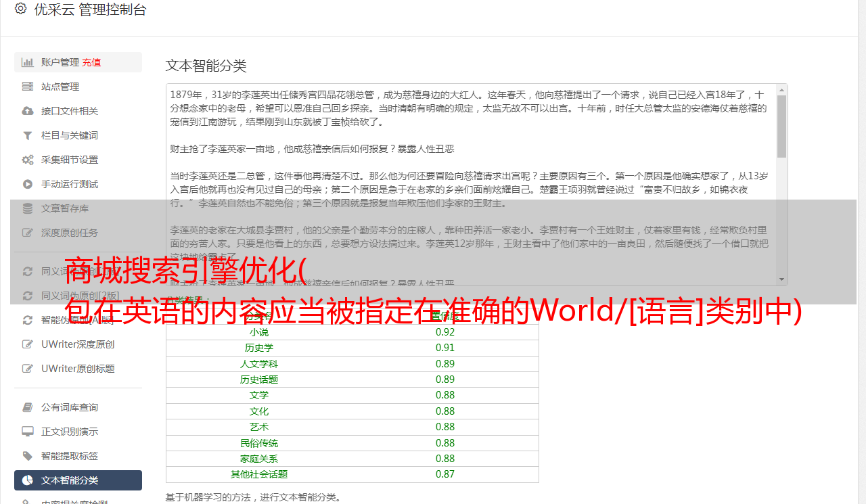Click the 家庭关系 category cell
The width and height of the screenshot is (866, 504).
(258, 459)
